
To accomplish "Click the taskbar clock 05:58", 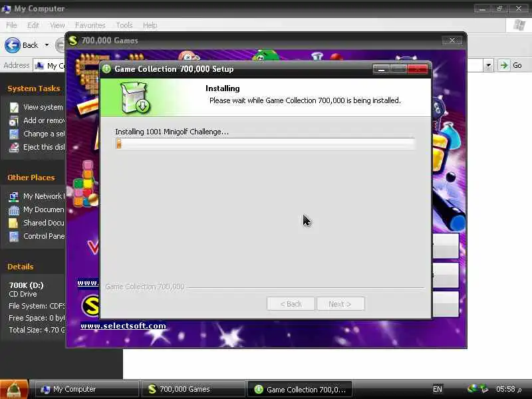I will [x=508, y=389].
